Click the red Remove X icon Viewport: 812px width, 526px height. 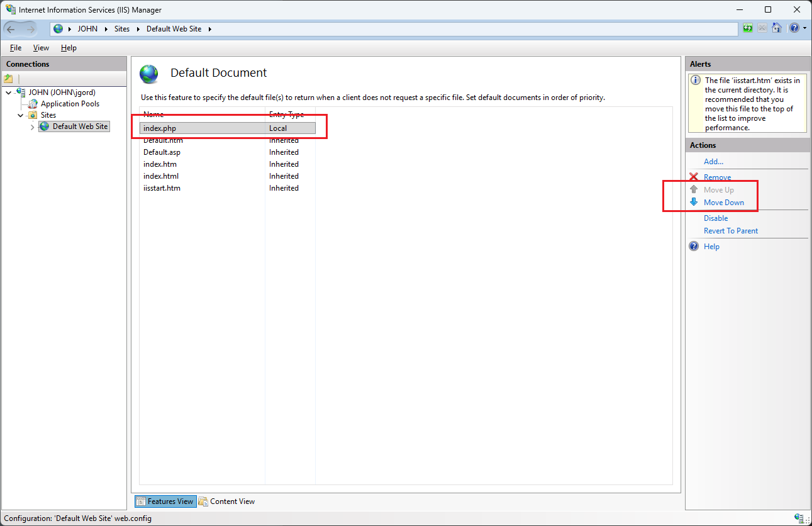[x=694, y=177]
